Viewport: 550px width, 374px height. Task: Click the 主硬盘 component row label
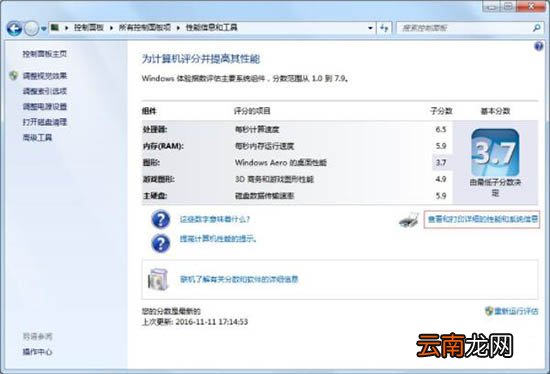[155, 196]
